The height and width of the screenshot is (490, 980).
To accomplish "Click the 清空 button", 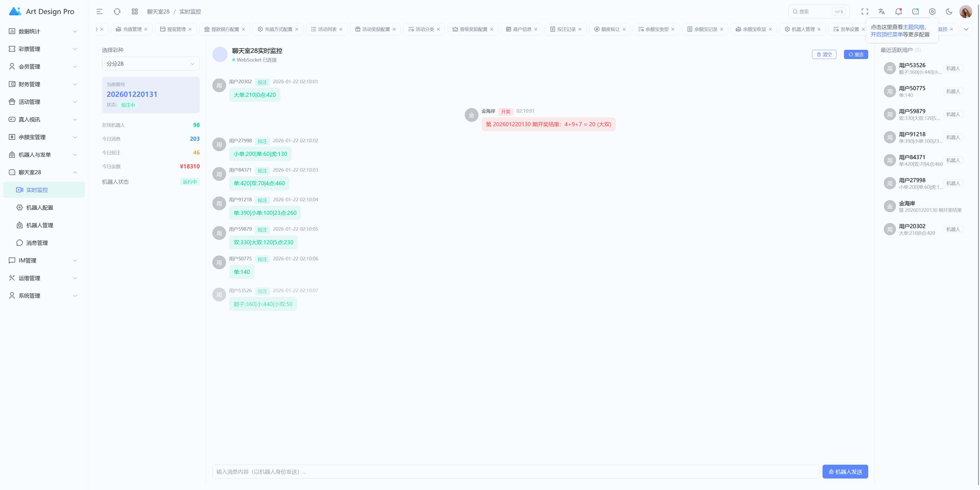I will (824, 54).
